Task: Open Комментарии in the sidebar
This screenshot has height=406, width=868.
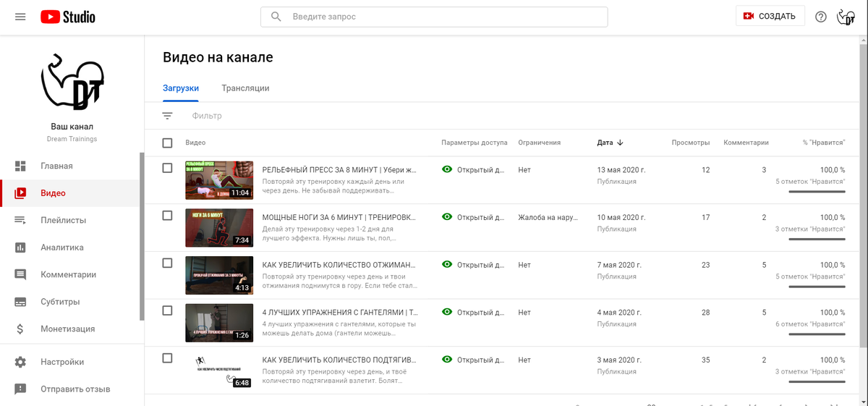Action: click(x=70, y=275)
